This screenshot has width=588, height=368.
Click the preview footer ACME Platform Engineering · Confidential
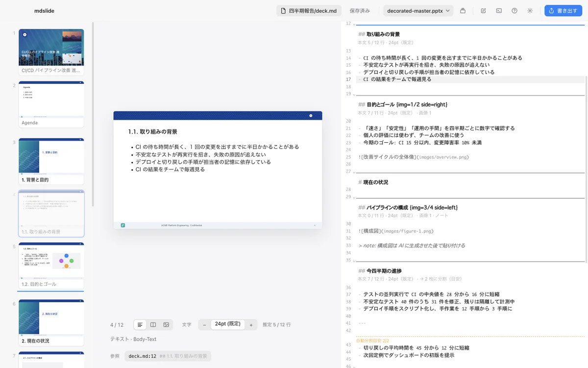click(181, 225)
